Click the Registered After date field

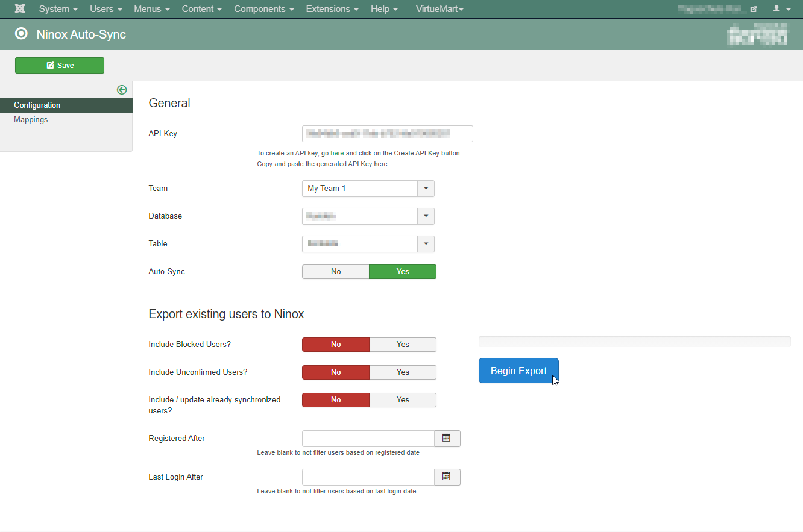(x=368, y=439)
